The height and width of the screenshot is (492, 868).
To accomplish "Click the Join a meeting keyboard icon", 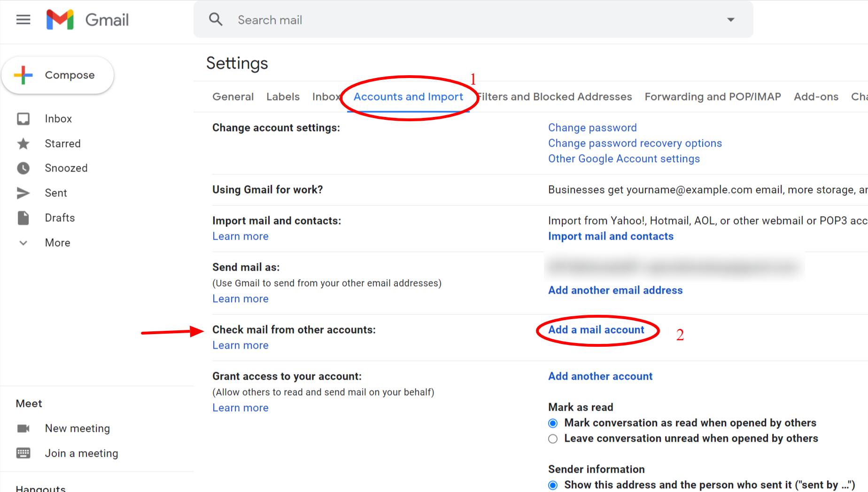I will coord(24,453).
